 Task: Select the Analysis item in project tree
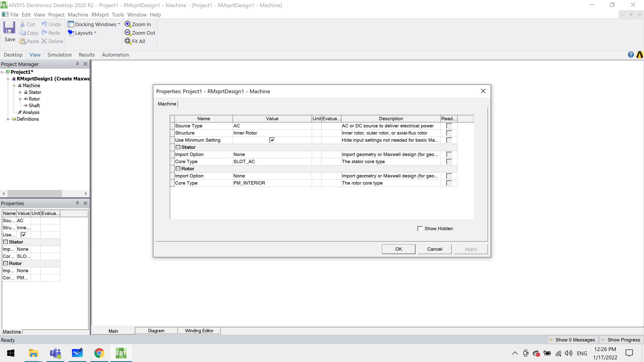click(31, 112)
